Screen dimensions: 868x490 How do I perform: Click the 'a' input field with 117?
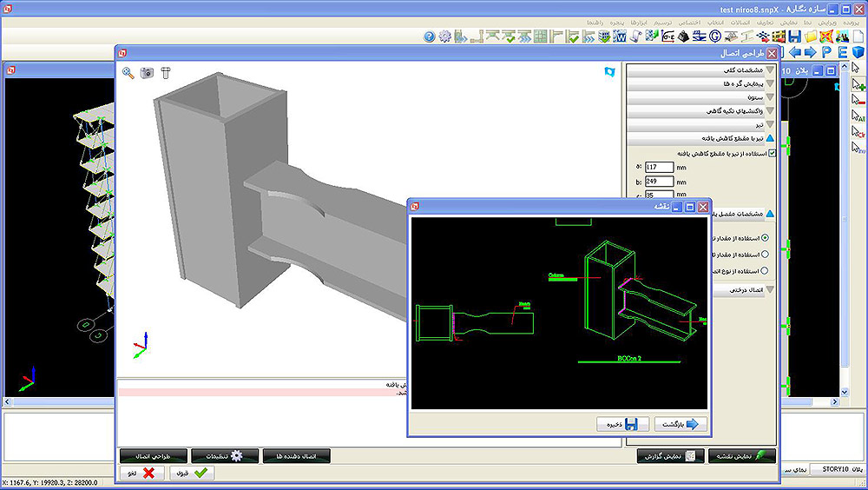tap(660, 167)
